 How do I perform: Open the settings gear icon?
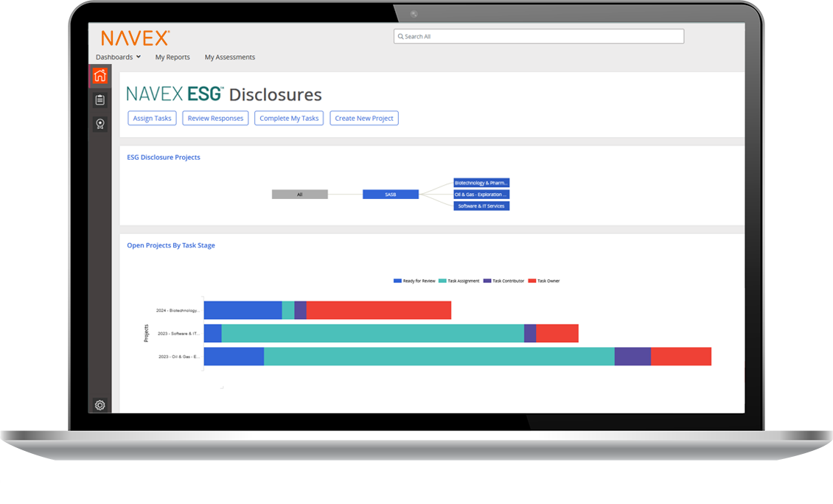[x=100, y=405]
